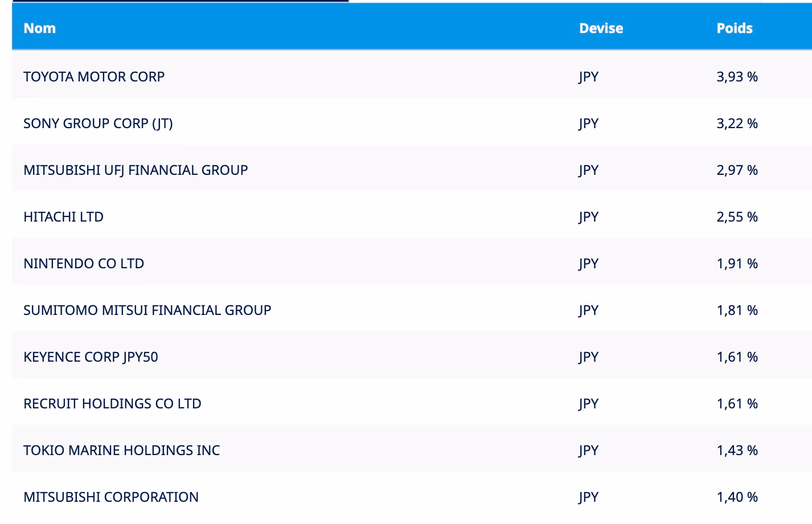This screenshot has width=812, height=524.
Task: Click the 3,93 % weight value
Action: point(737,76)
